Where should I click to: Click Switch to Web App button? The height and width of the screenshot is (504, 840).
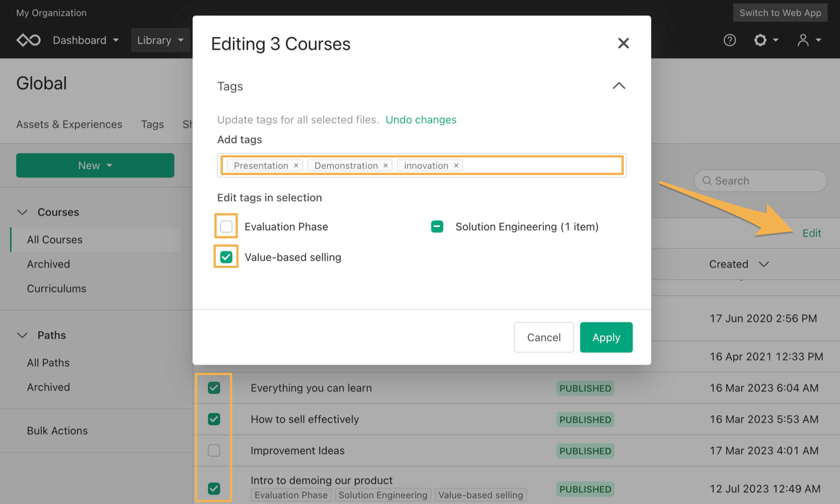click(780, 13)
